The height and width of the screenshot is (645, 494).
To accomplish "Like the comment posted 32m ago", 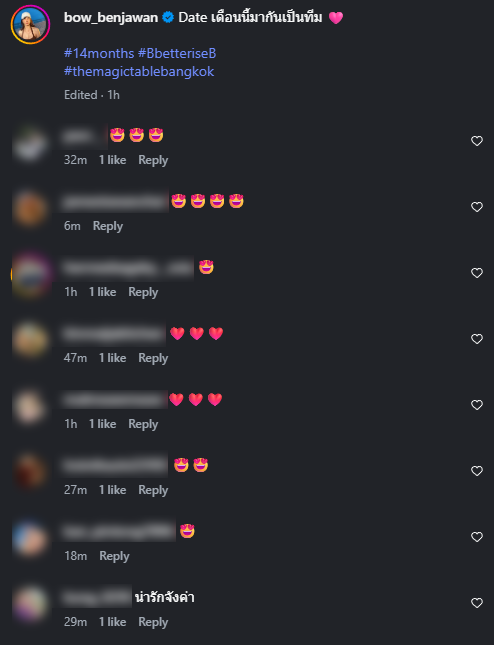I will coord(477,141).
